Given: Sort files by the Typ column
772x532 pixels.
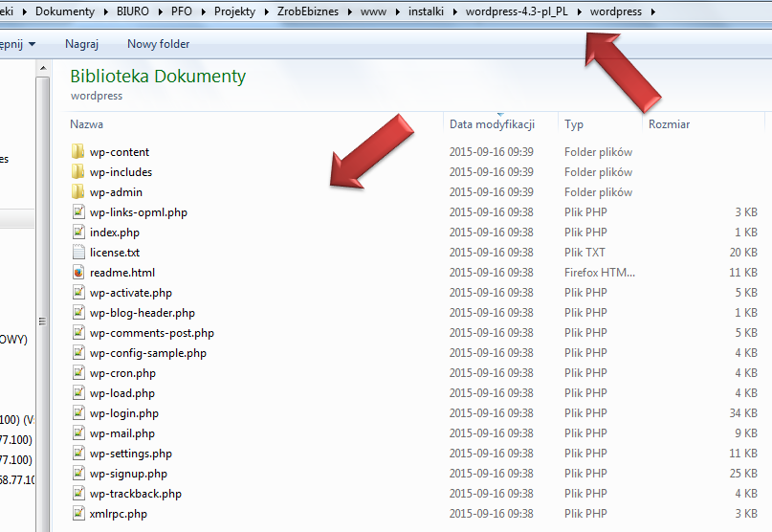Looking at the screenshot, I should tap(574, 124).
